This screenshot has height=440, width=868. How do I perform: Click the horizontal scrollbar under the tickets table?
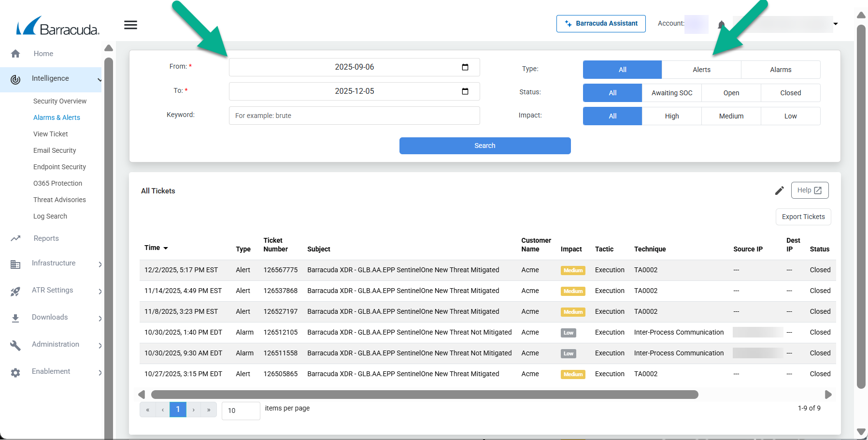(424, 395)
